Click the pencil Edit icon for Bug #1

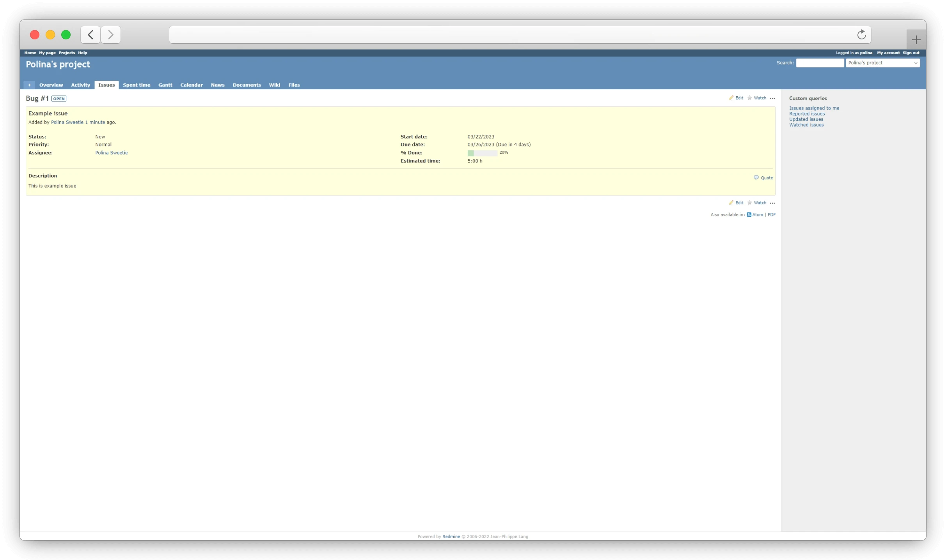point(731,98)
